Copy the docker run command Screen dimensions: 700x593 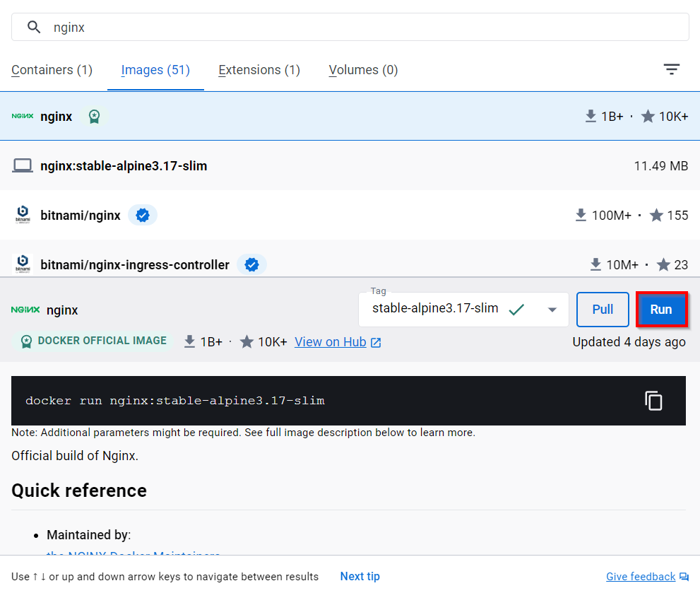[653, 400]
